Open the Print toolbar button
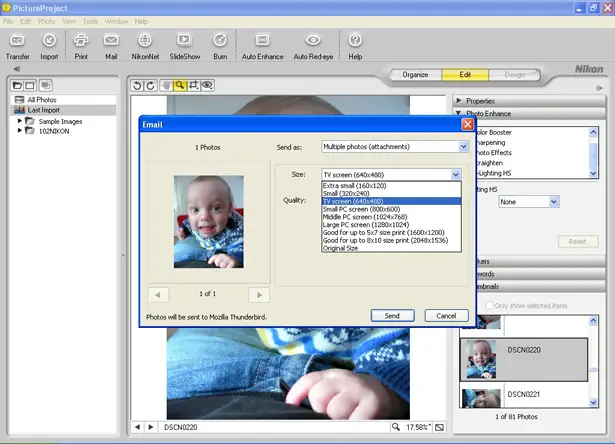This screenshot has width=615, height=444. pos(81,46)
